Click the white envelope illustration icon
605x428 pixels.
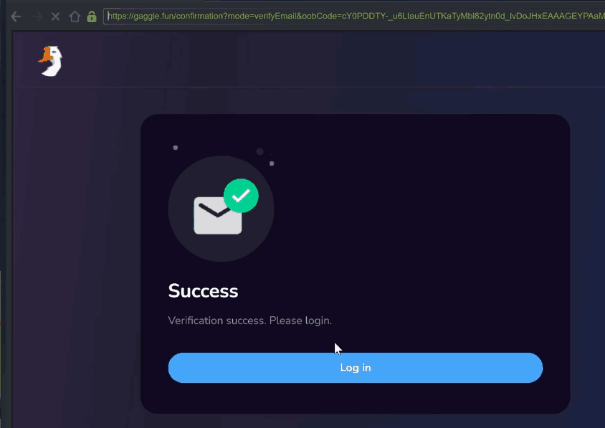218,215
